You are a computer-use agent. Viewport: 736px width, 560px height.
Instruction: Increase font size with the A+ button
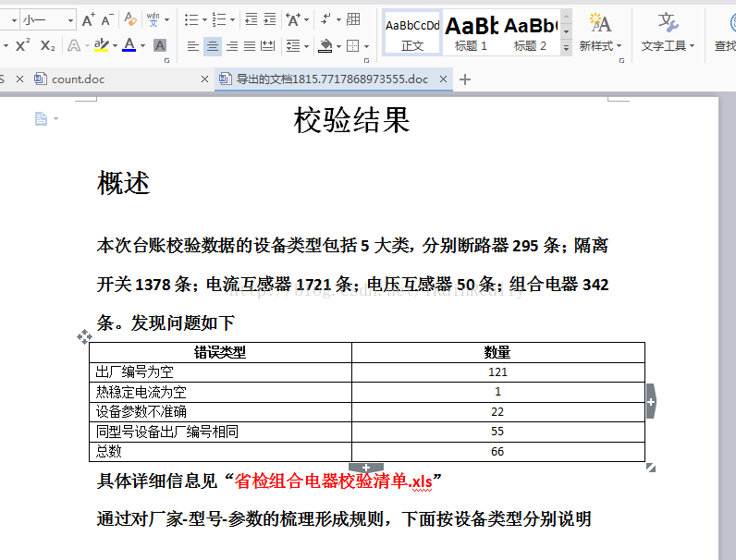click(88, 20)
